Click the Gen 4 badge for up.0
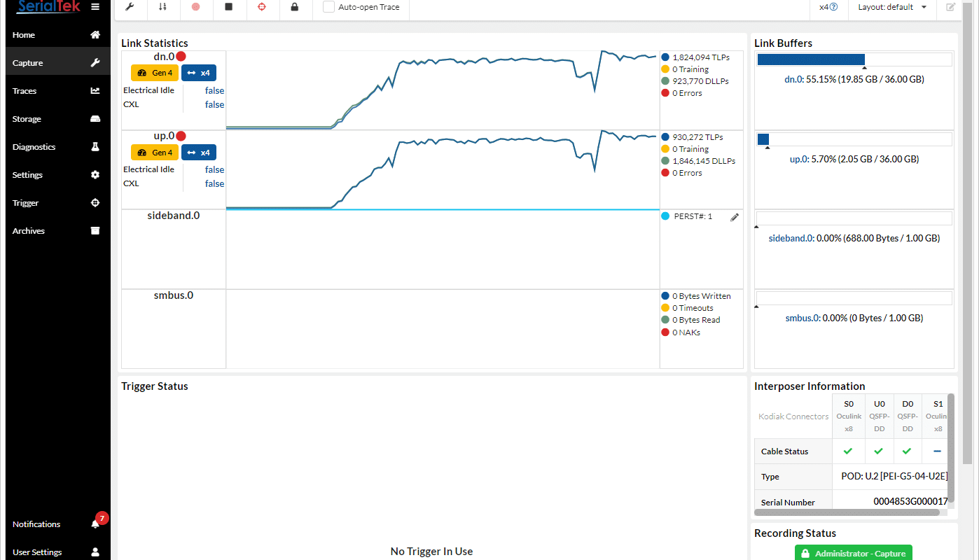 [155, 153]
